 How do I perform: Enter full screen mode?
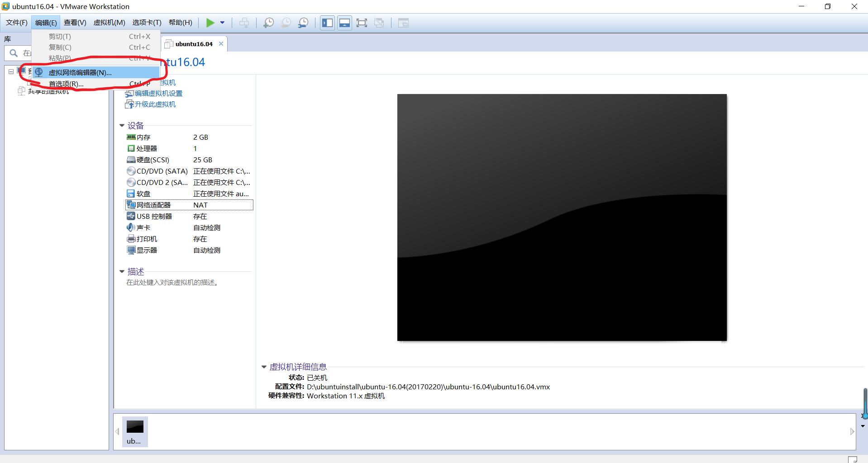362,23
